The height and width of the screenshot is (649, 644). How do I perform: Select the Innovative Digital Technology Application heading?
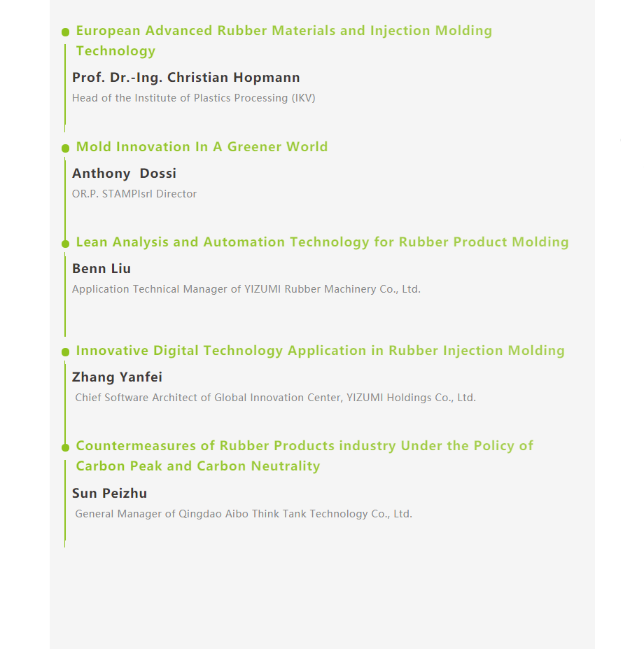[320, 351]
